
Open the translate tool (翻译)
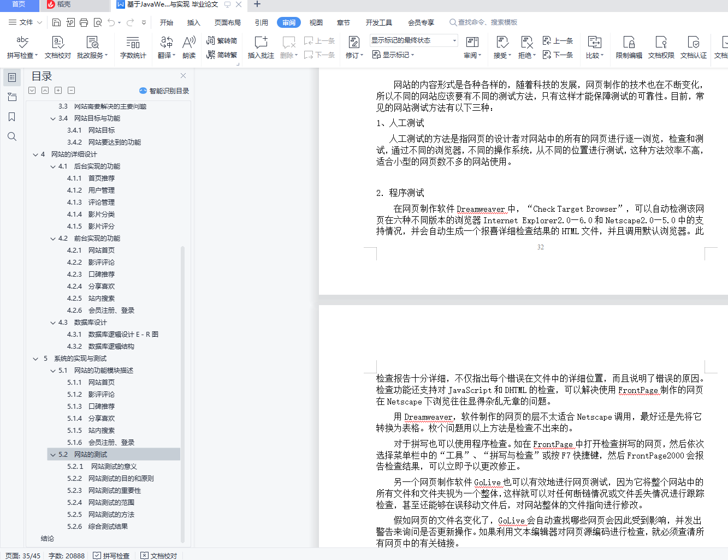tap(167, 47)
